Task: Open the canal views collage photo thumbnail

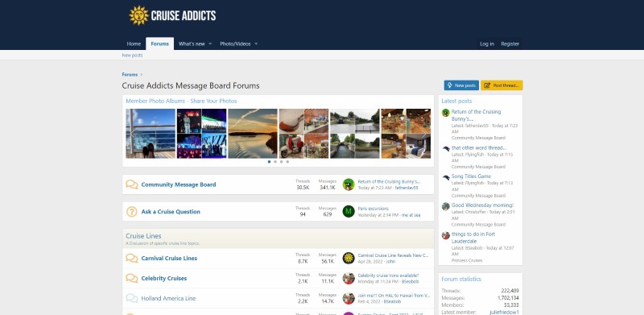Action: (355, 134)
